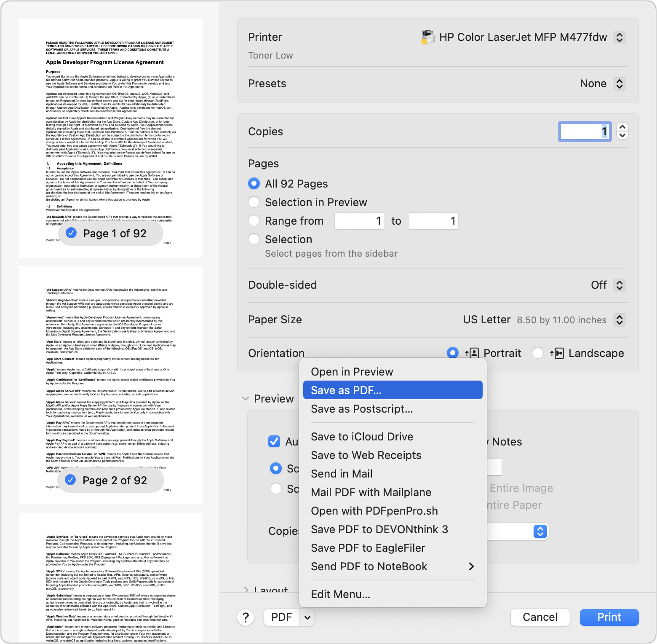The height and width of the screenshot is (644, 657).
Task: Open the Paper Size popup menu
Action: (620, 319)
